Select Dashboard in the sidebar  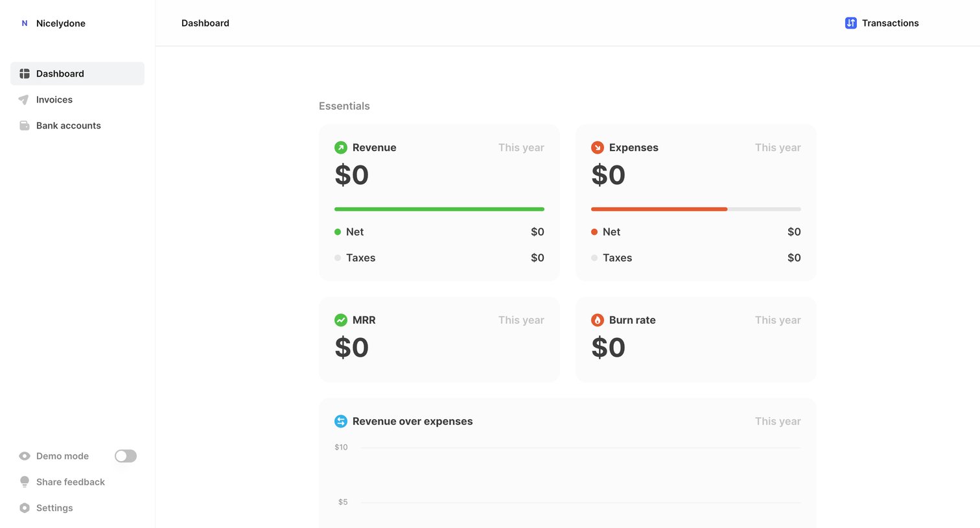[x=78, y=74]
